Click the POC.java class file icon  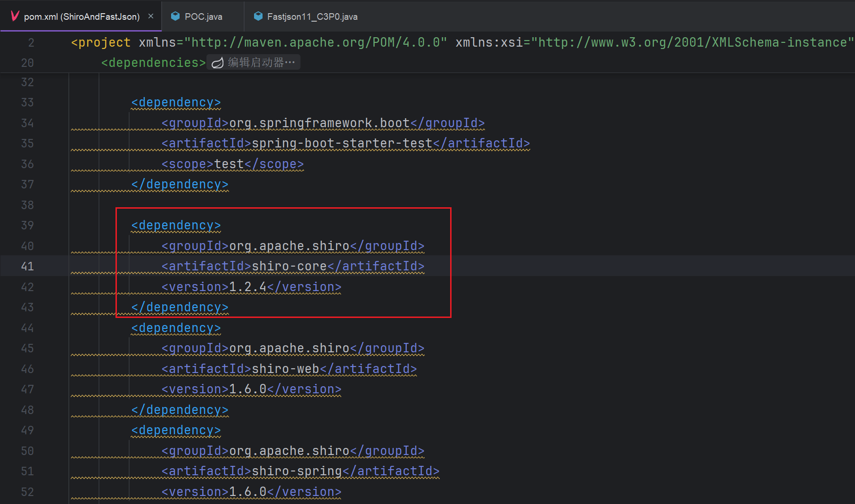pyautogui.click(x=175, y=16)
